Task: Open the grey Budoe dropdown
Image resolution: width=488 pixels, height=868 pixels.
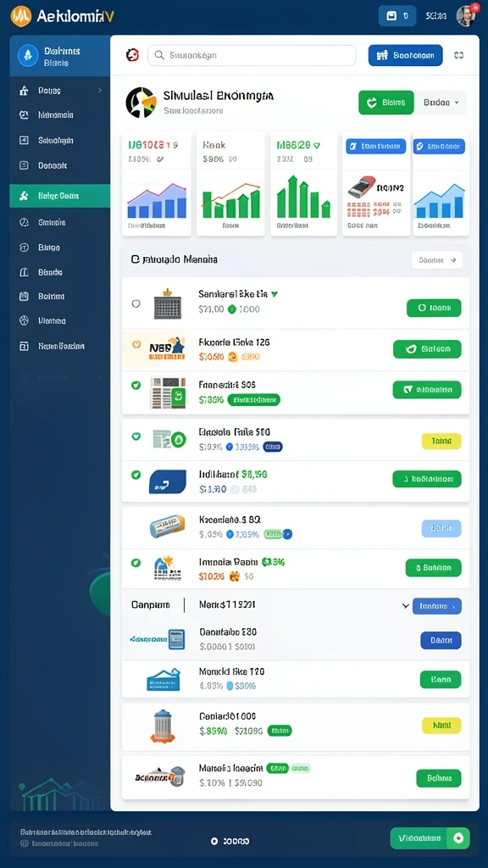Action: click(441, 103)
